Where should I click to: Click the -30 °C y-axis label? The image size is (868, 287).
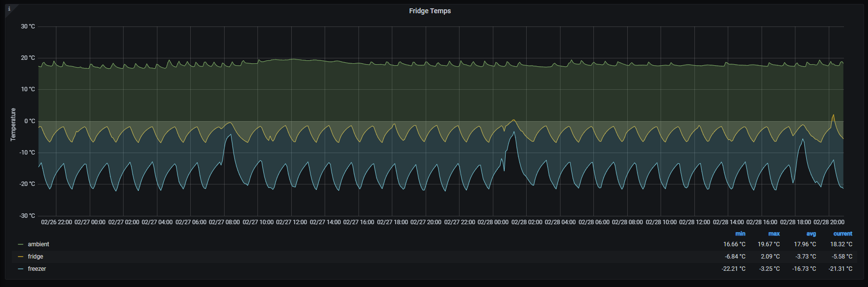click(27, 216)
